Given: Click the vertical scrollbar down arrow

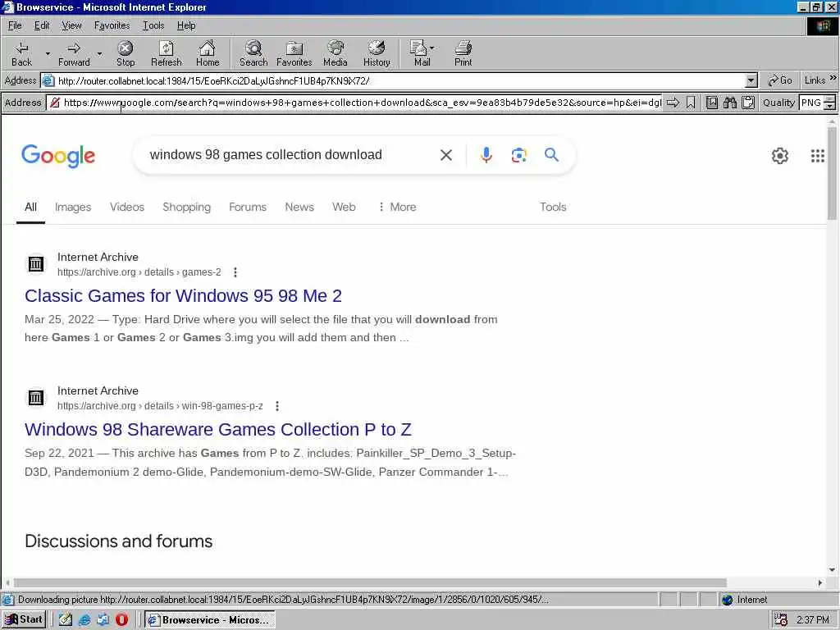Looking at the screenshot, I should click(x=832, y=570).
